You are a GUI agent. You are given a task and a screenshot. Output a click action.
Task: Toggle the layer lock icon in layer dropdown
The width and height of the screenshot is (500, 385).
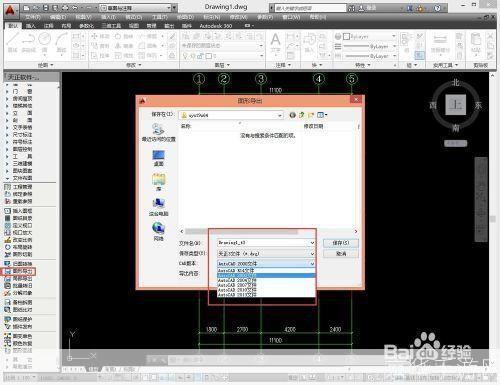pos(200,56)
